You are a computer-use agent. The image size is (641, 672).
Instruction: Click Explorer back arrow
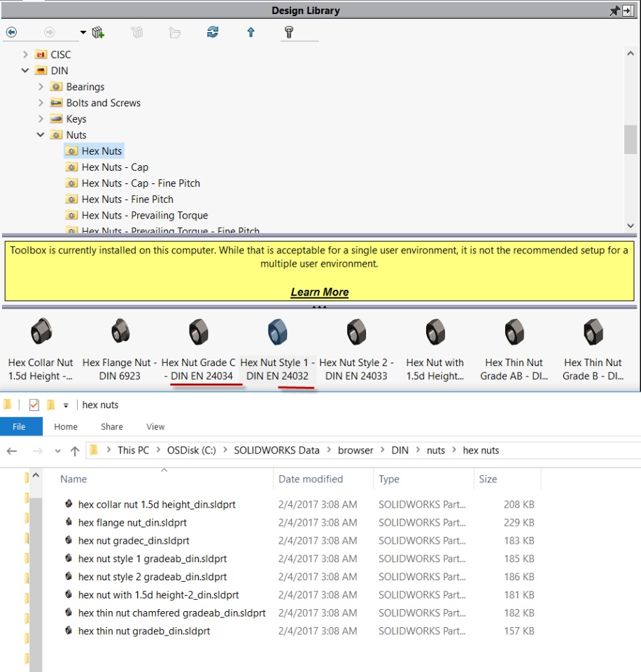12,450
